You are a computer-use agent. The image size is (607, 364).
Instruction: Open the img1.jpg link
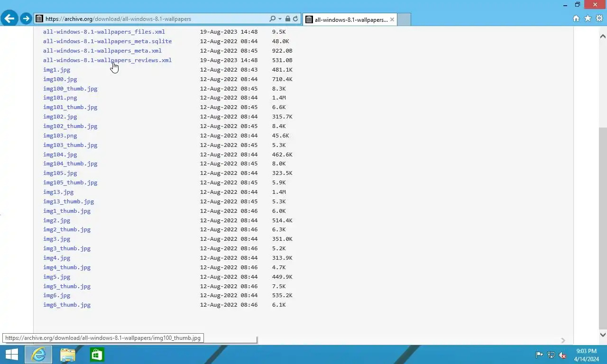56,70
